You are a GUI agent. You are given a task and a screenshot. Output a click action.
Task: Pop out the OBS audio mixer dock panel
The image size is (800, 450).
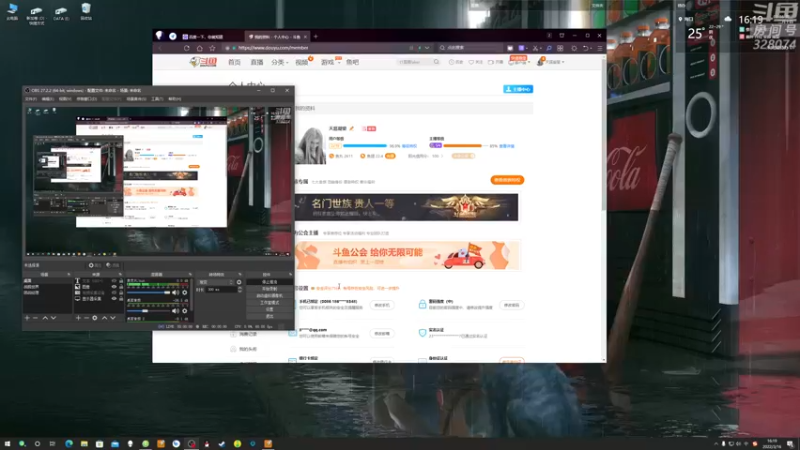[190, 274]
